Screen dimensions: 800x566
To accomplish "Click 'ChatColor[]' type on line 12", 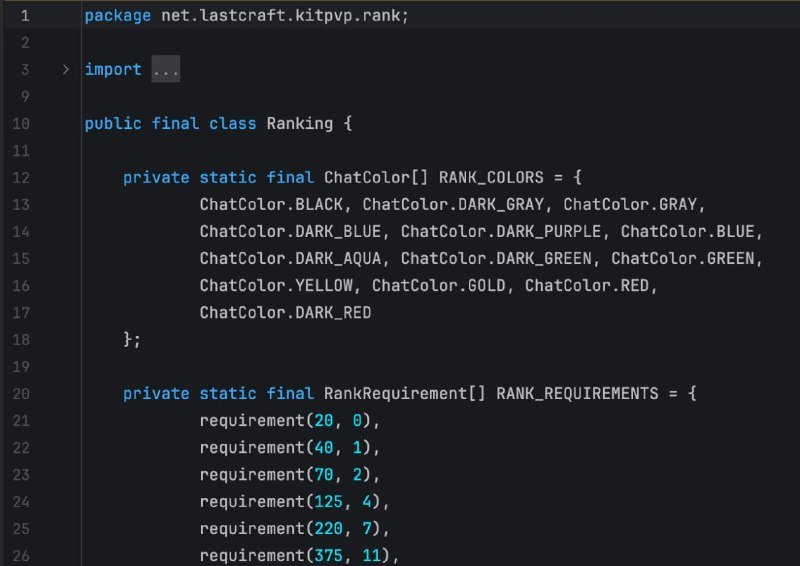I will point(376,178).
